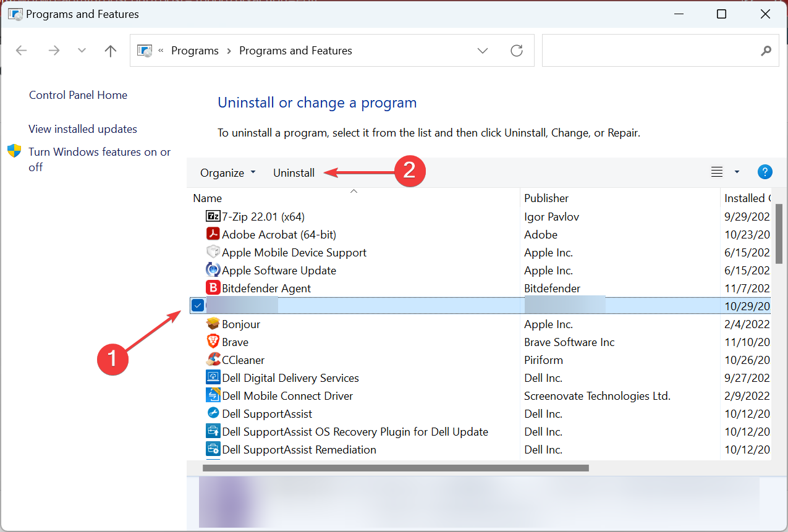This screenshot has width=788, height=532.
Task: Select the Bonjour program name
Action: (x=241, y=324)
